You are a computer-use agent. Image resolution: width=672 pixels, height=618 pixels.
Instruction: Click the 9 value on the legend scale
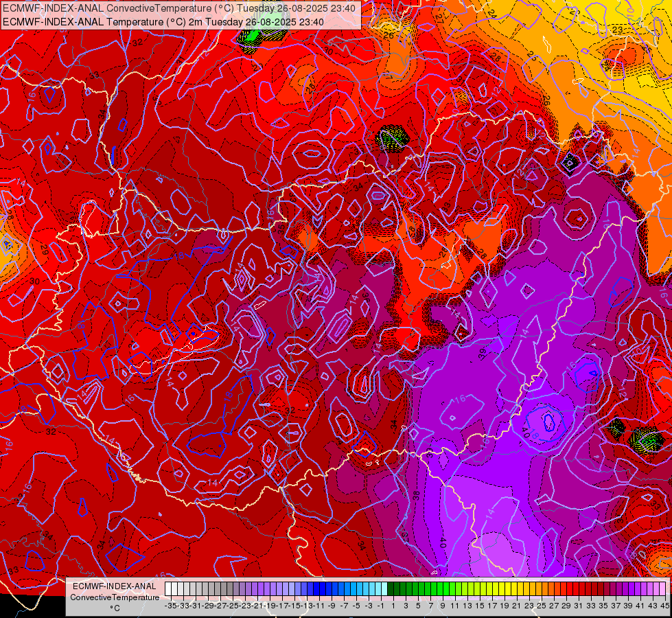(443, 606)
